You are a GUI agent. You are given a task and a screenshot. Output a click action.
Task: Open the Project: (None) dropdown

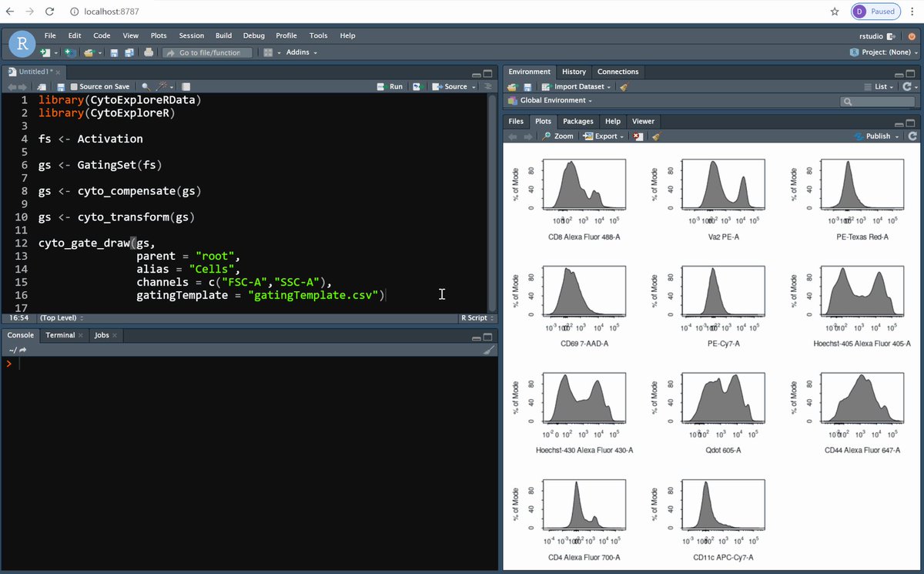(x=885, y=52)
